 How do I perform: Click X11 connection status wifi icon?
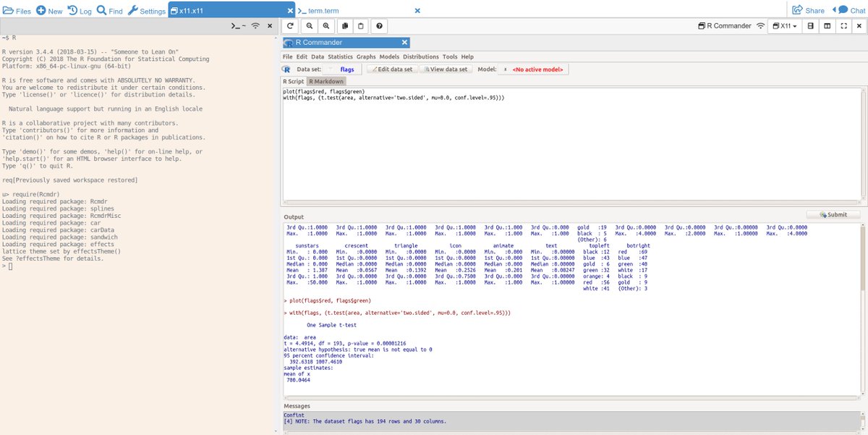(x=760, y=26)
